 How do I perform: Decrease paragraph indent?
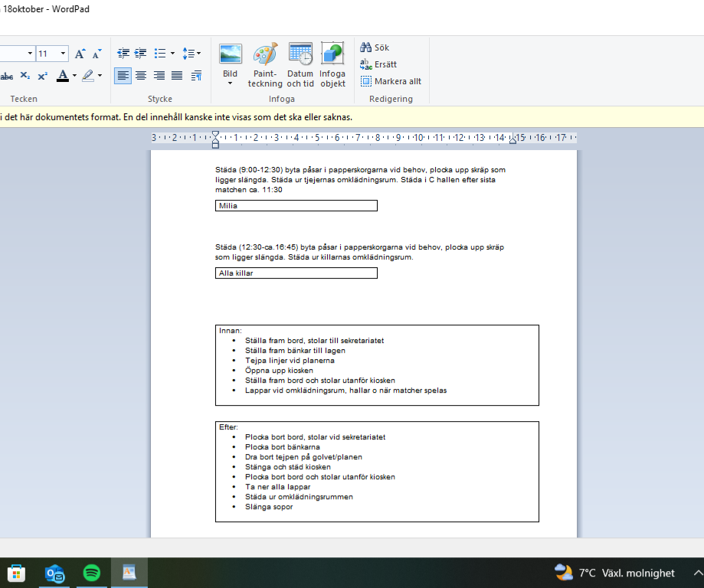[123, 54]
